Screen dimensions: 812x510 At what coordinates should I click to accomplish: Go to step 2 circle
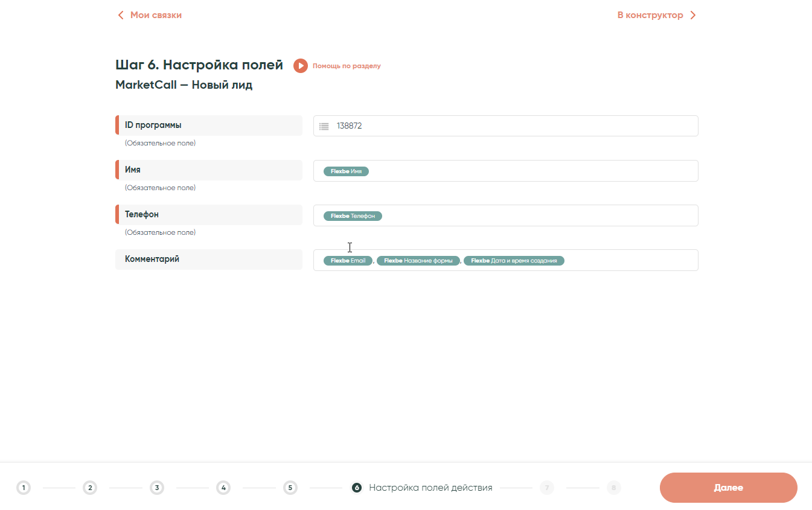[90, 488]
